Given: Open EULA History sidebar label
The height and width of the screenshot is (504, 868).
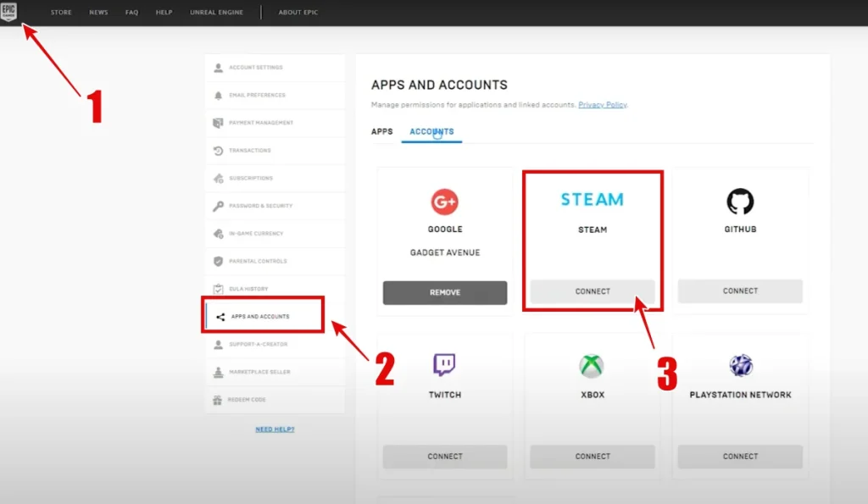Looking at the screenshot, I should (248, 289).
